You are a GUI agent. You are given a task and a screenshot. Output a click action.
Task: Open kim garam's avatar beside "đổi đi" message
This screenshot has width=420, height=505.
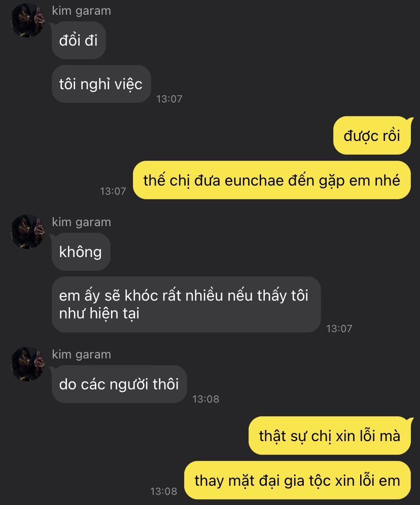tap(28, 20)
